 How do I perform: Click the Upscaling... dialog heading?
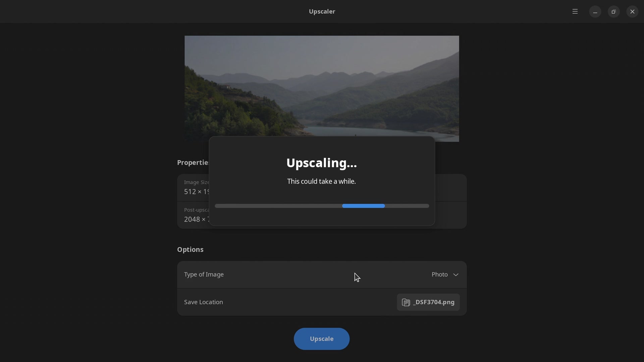point(322,163)
